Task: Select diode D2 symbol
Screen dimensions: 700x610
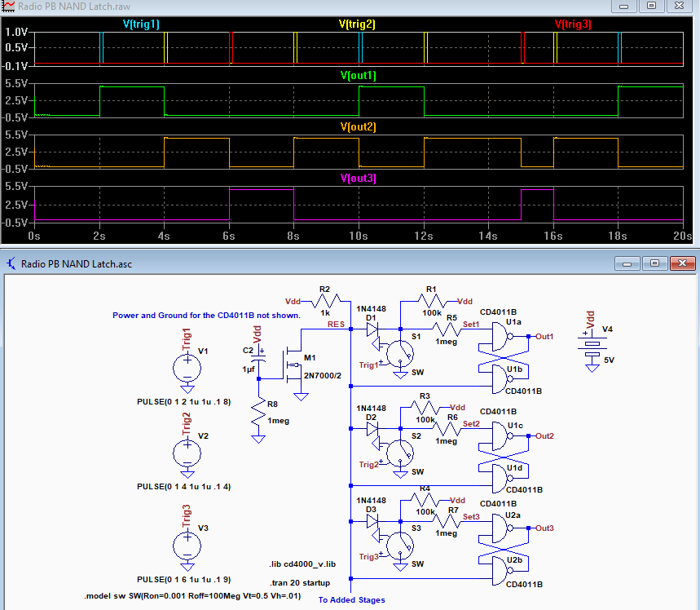Action: pyautogui.click(x=372, y=429)
